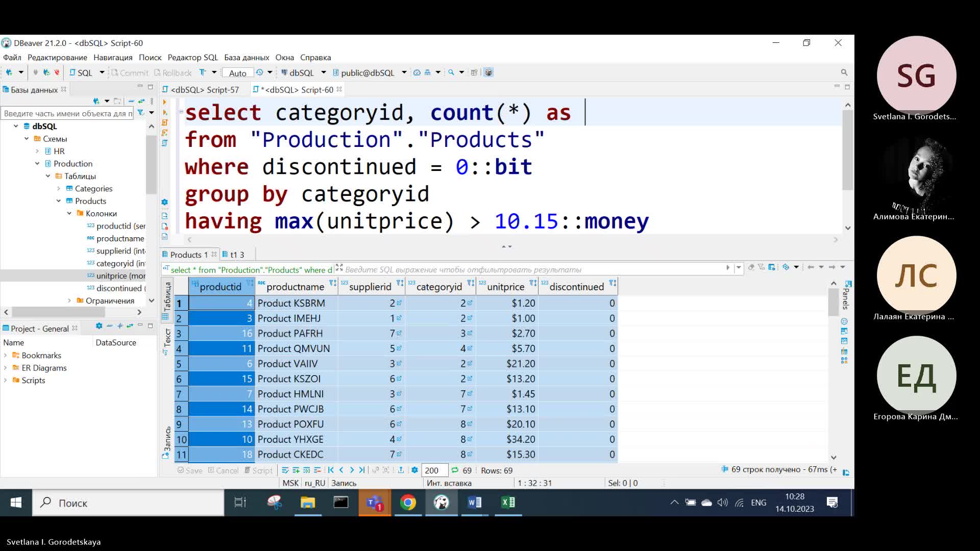Toggle link with editor in database navigator

coord(141,101)
